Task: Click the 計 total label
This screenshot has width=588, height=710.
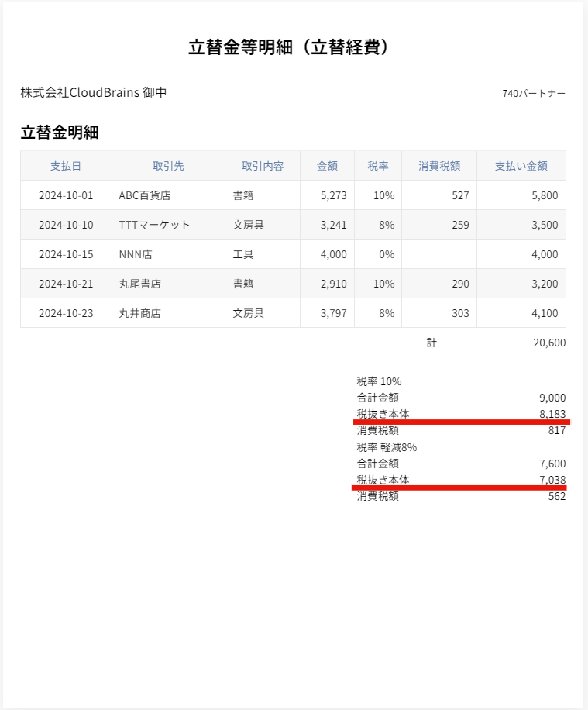Action: [432, 343]
